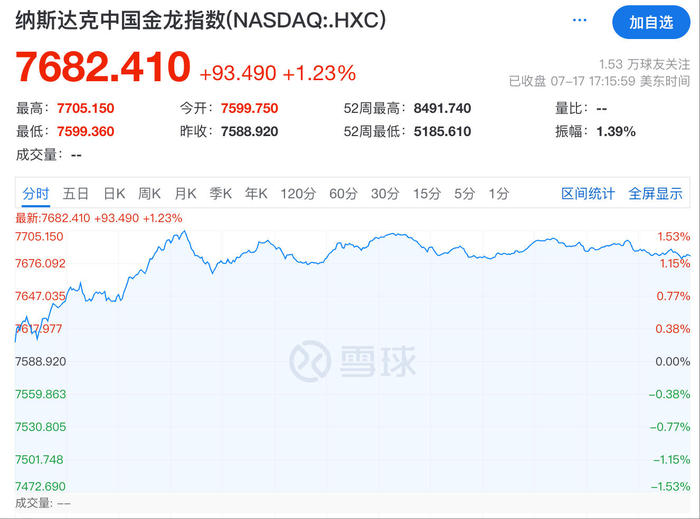Screen dimensions: 700x519
Task: Click the 7501.748 axis label
Action: click(39, 459)
